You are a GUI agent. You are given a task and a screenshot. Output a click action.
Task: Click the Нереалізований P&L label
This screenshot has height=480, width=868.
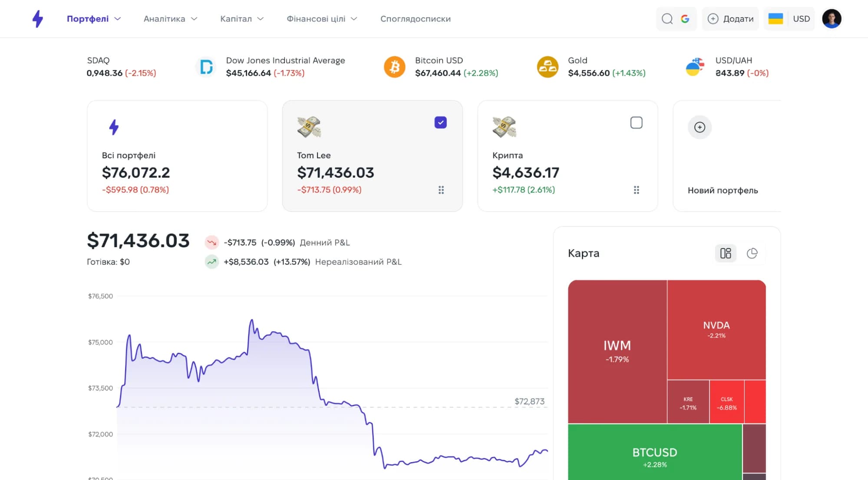tap(358, 262)
